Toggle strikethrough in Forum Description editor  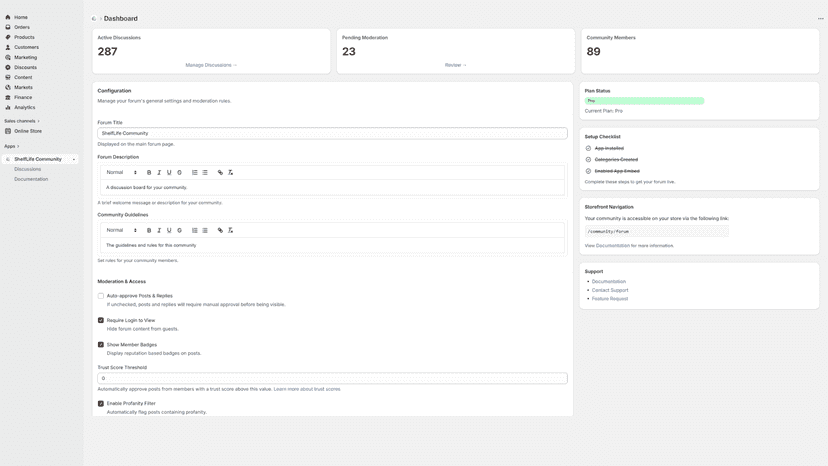tap(180, 172)
